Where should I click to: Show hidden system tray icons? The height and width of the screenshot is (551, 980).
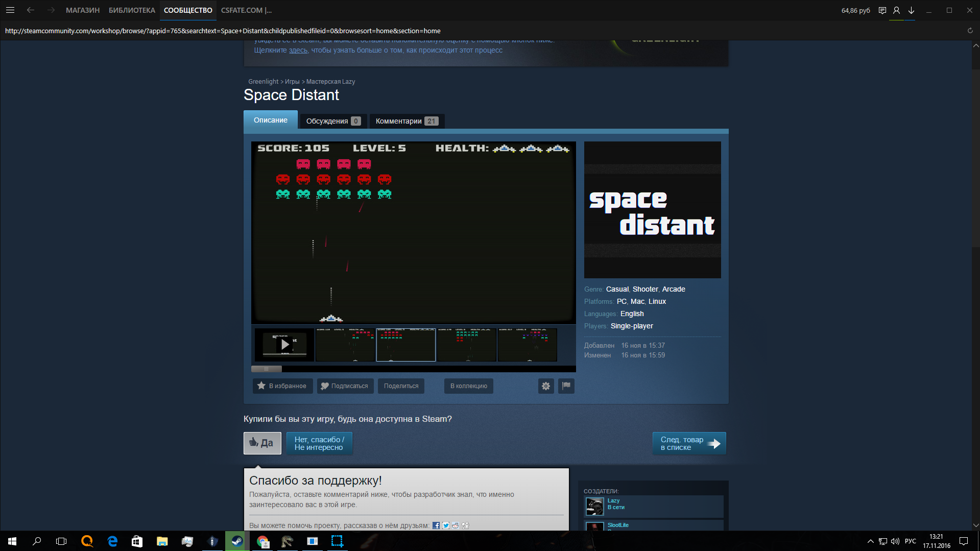(x=870, y=541)
